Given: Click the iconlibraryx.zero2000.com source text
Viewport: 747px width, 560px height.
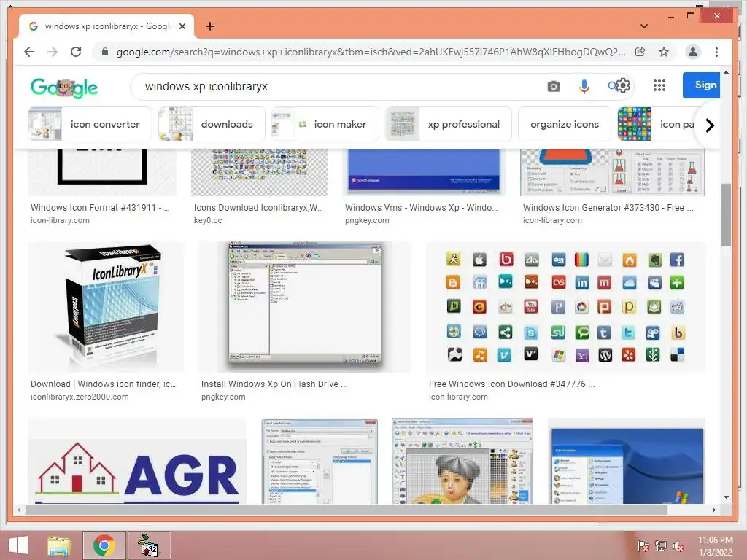Looking at the screenshot, I should pyautogui.click(x=80, y=397).
